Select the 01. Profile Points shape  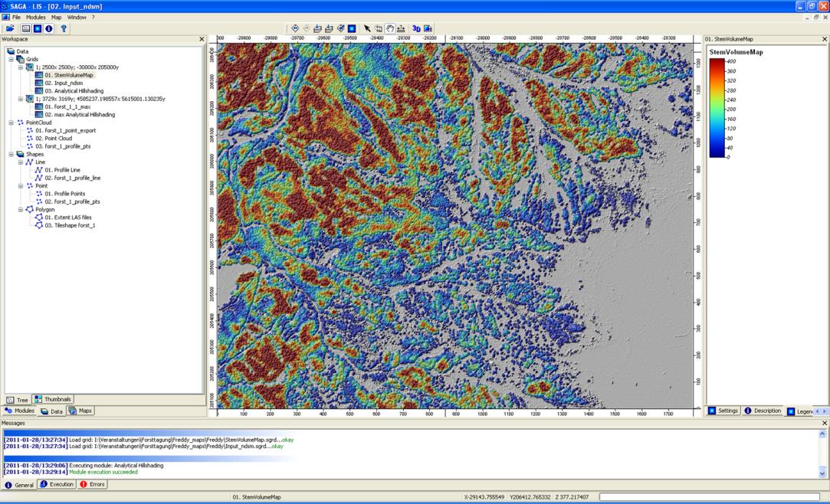(x=64, y=194)
